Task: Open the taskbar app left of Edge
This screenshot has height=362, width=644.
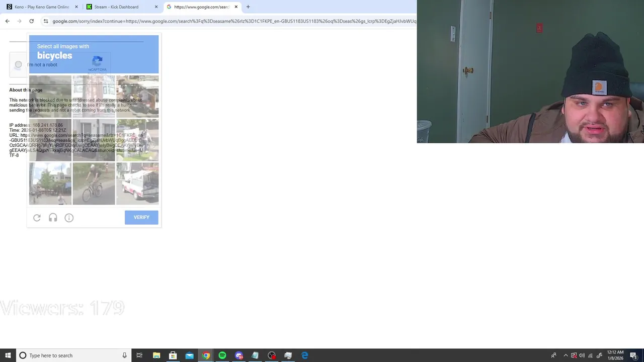Action: click(288, 355)
